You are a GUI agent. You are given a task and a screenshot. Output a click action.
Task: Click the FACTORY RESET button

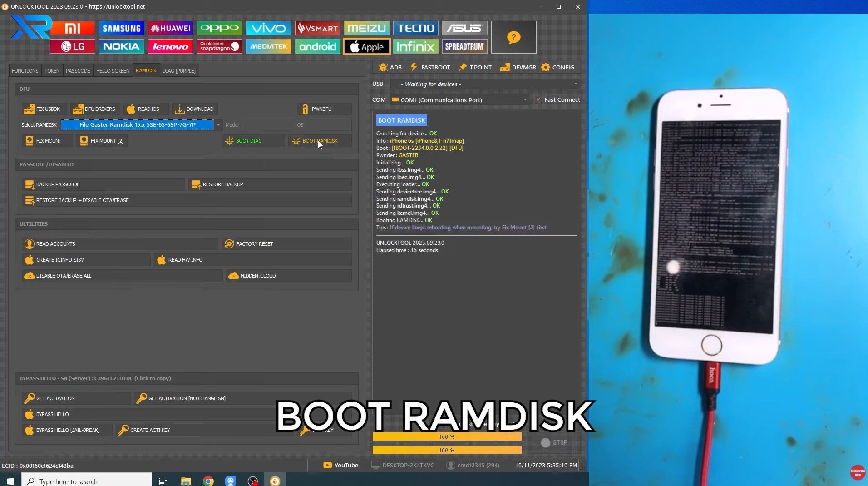point(286,244)
